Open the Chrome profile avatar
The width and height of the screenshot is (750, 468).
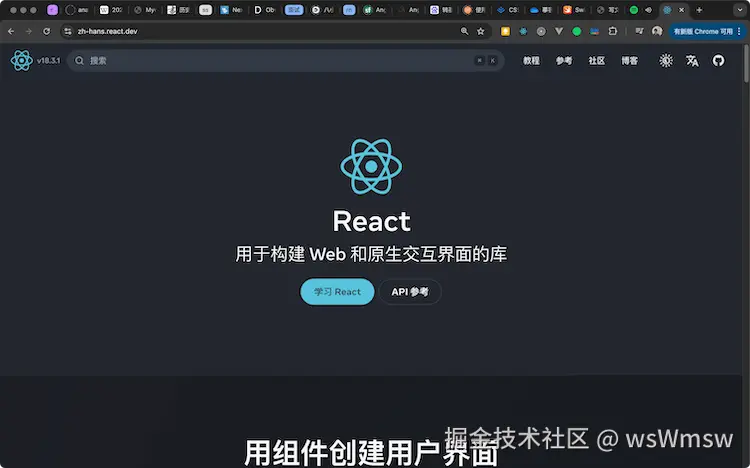pos(657,31)
